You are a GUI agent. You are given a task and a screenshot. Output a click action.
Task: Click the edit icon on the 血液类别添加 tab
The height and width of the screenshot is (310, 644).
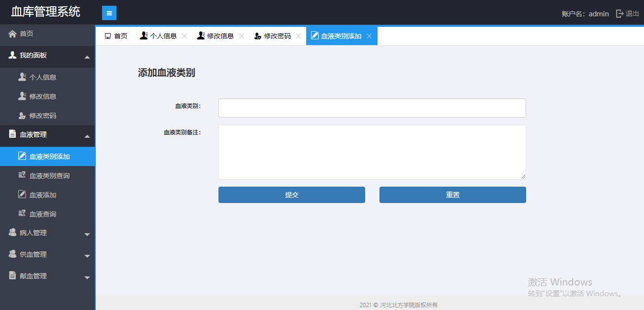pyautogui.click(x=315, y=36)
